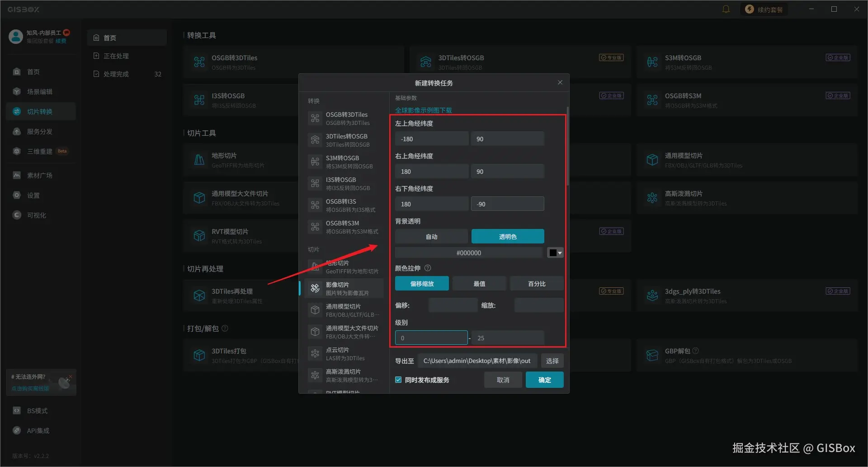Select 通用模型大文件切片 icon in dialog list
Image resolution: width=868 pixels, height=467 pixels.
pos(315,332)
